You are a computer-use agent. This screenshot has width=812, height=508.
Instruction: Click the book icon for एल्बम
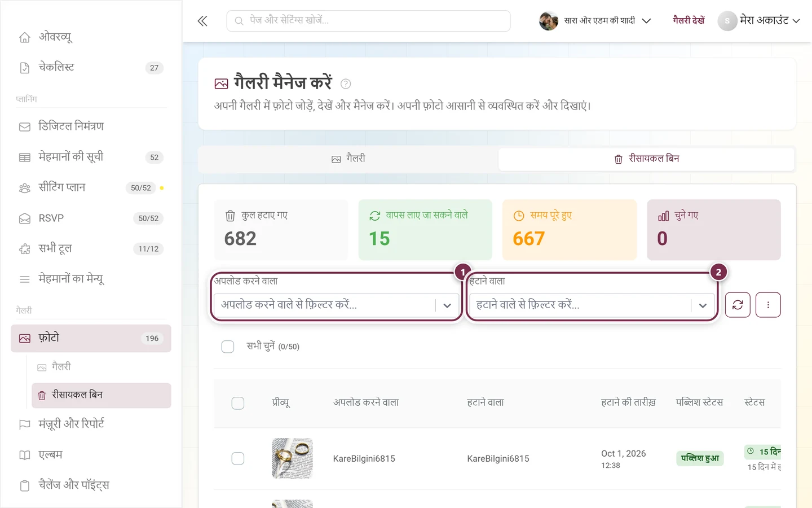25,455
